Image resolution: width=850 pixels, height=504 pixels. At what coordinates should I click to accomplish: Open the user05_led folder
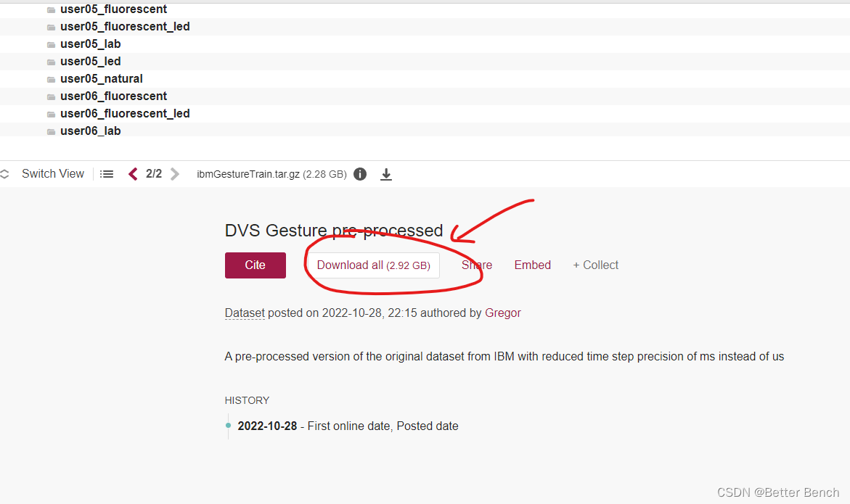tap(91, 61)
